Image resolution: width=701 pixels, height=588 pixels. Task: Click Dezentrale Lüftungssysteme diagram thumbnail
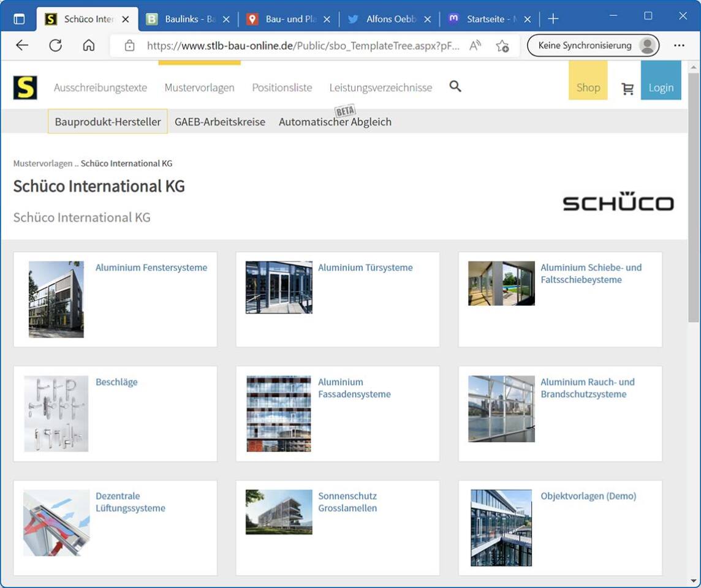click(x=56, y=522)
